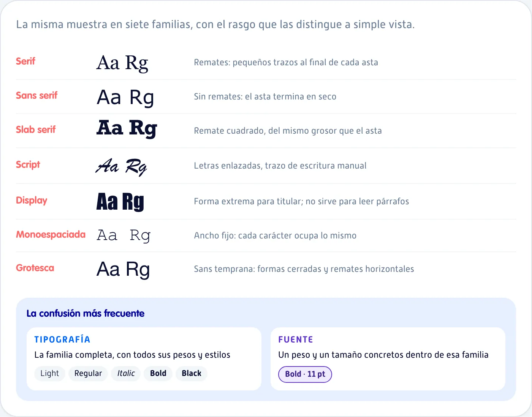Viewport: 532px width, 417px height.
Task: Click 'La familia completa, con todos sus pesos'
Action: pyautogui.click(x=132, y=355)
